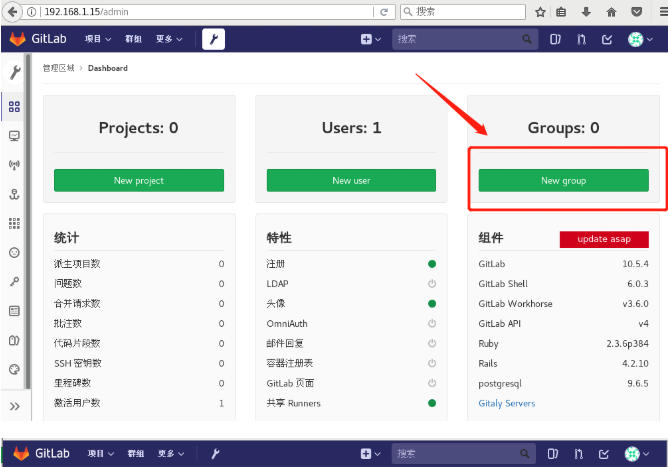Click the site info icon in address bar
668x467 pixels.
click(32, 12)
